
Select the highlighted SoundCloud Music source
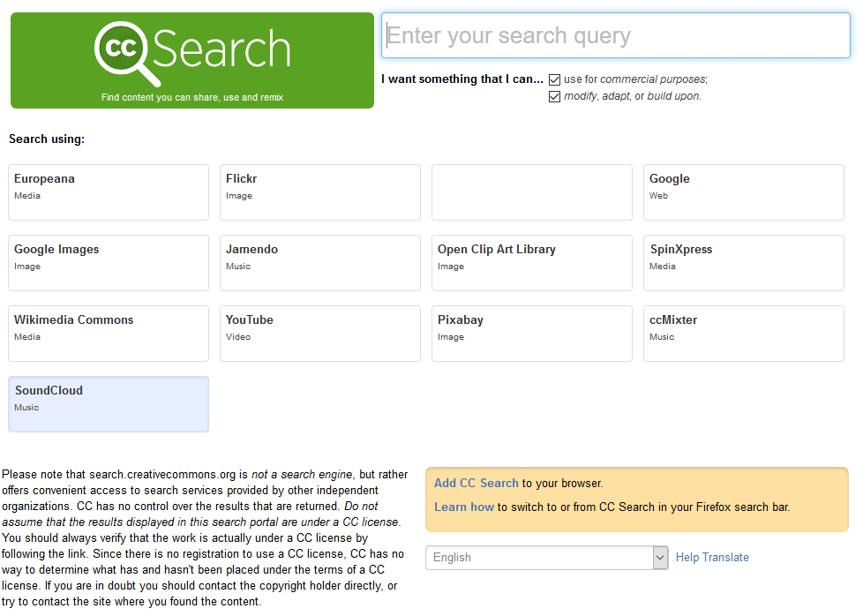(109, 404)
